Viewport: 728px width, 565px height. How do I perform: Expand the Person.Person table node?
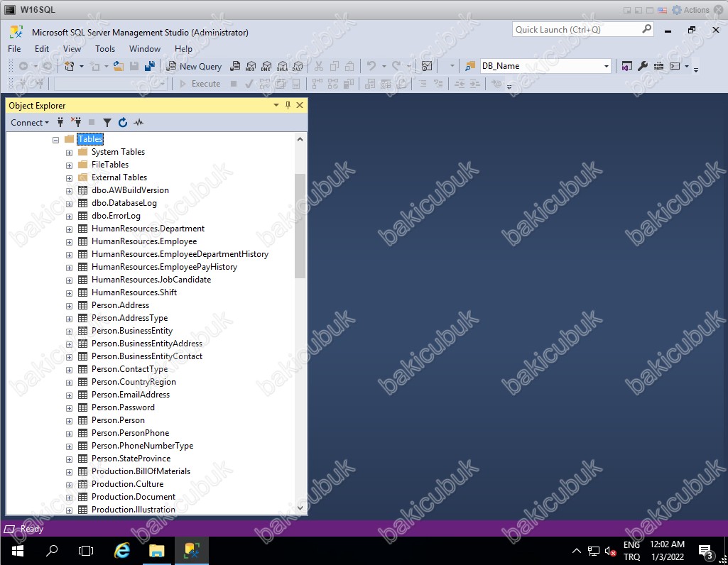click(x=69, y=421)
